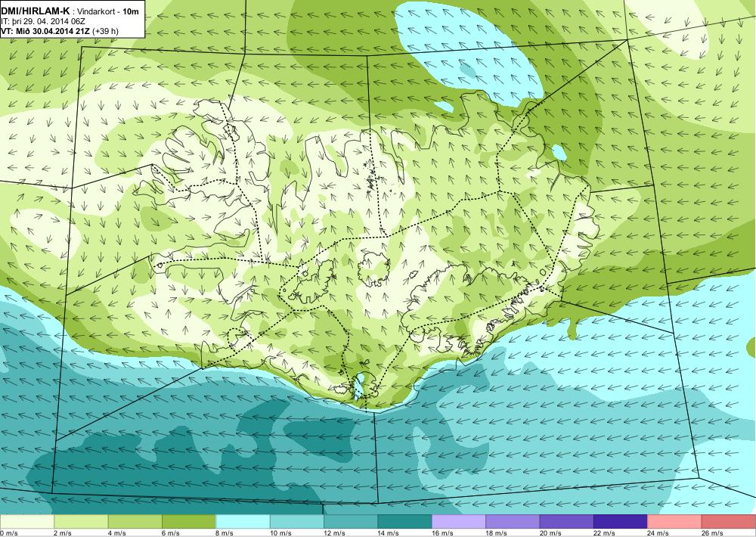Click the dark indigo 22–24 m/s legend swatch

click(x=621, y=522)
